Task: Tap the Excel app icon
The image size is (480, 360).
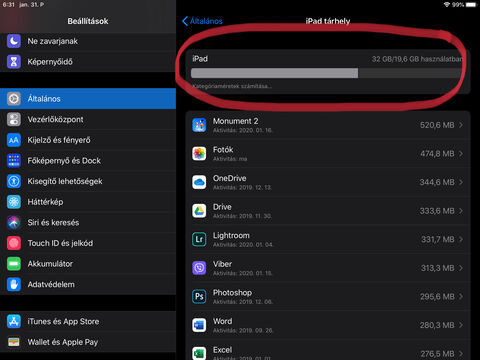Action: click(199, 353)
